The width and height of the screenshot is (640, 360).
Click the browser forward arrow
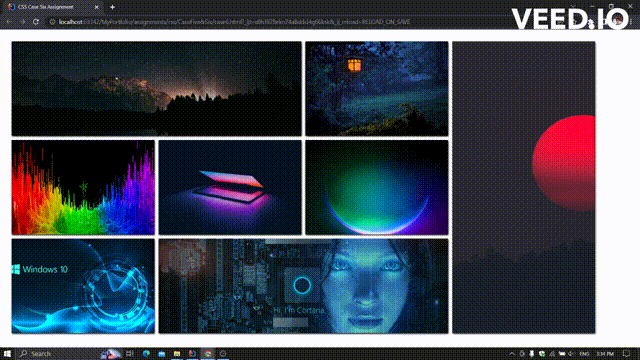coord(22,22)
